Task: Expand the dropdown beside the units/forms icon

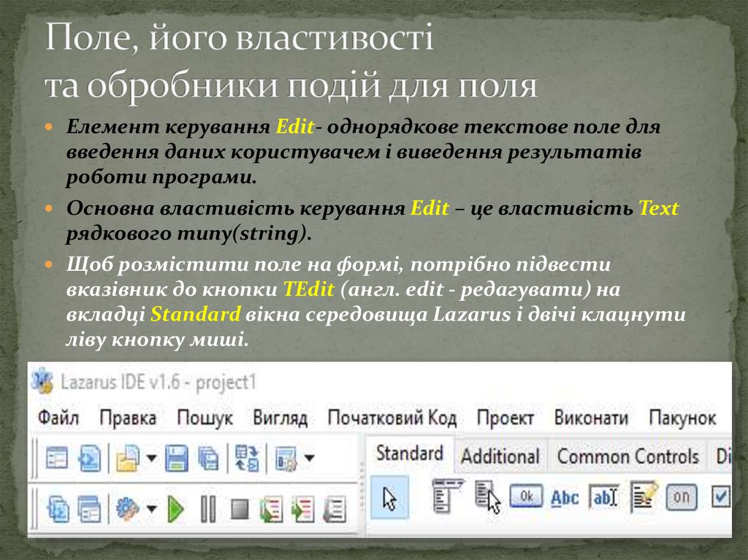Action: 309,459
